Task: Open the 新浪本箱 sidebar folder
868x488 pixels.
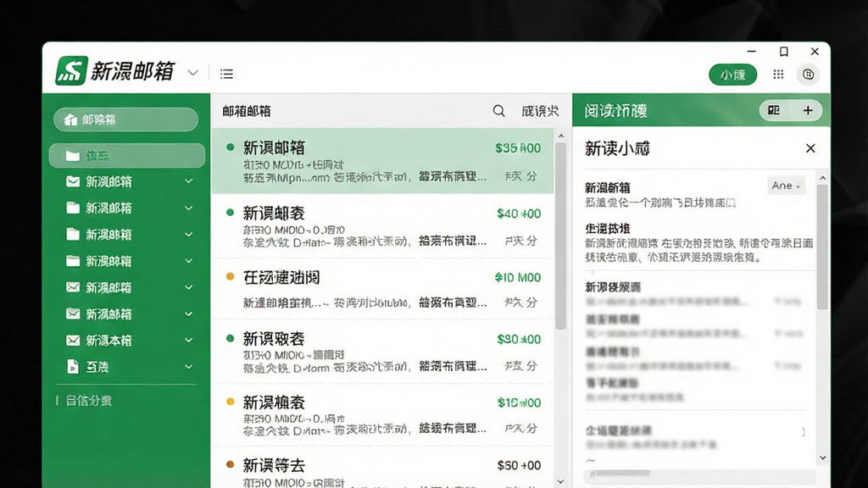Action: tap(127, 341)
